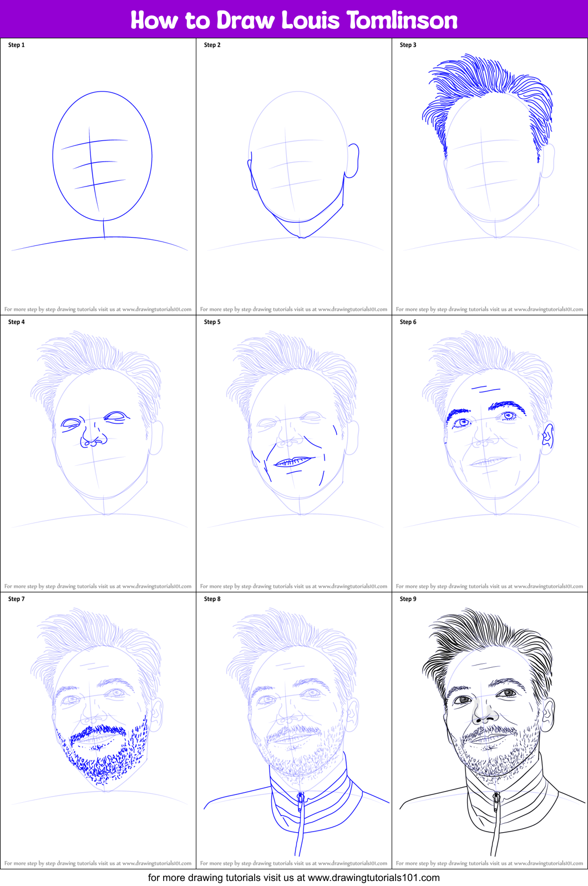Click the caption under the Step 7 panel

click(x=98, y=863)
